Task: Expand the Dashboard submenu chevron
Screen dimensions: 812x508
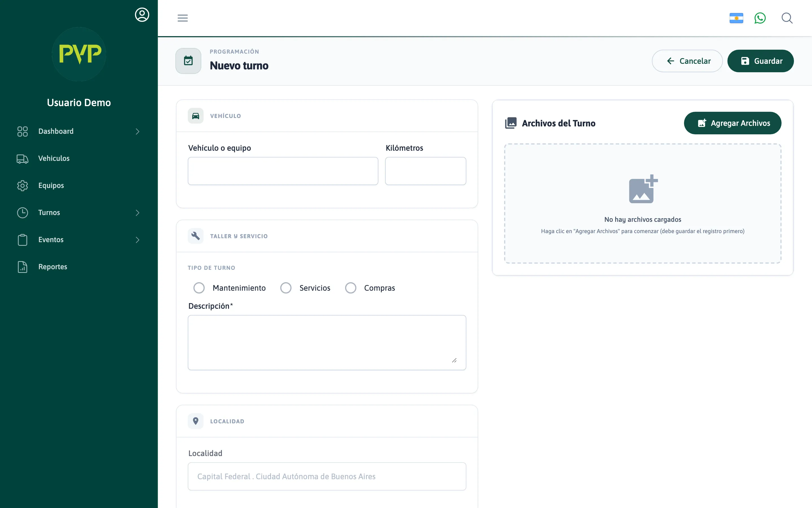Action: 137,131
